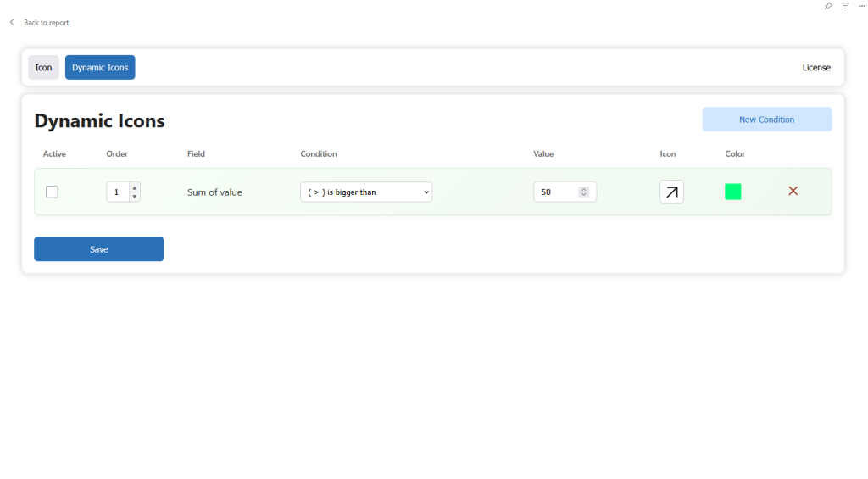Expand the 'is bigger than' condition dropdown
The height and width of the screenshot is (479, 868).
[365, 192]
